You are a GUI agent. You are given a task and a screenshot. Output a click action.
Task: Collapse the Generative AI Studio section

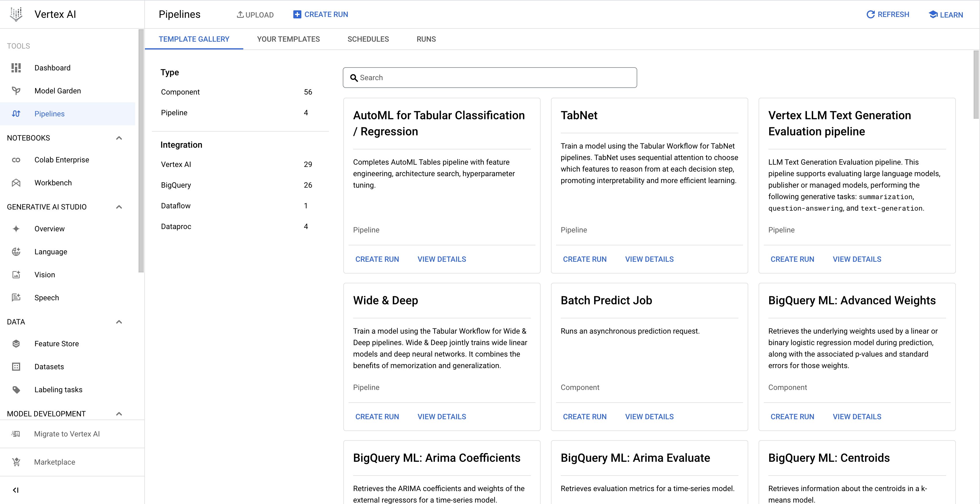click(x=120, y=206)
